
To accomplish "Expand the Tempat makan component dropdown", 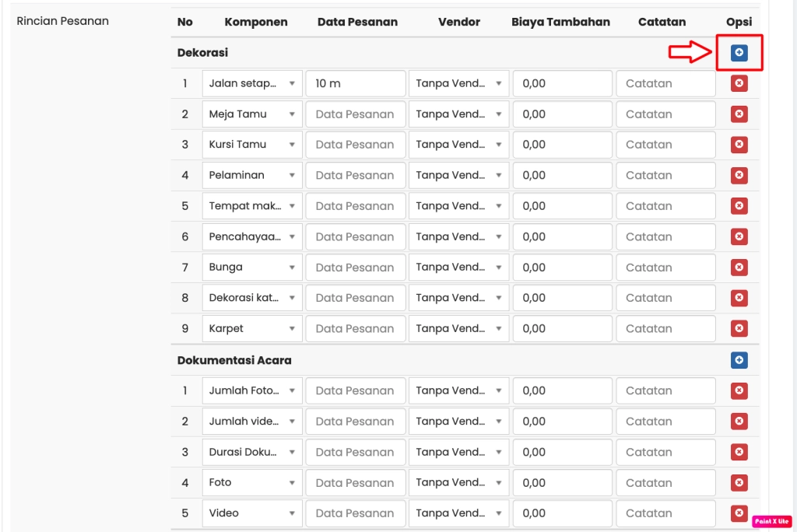I will (252, 206).
